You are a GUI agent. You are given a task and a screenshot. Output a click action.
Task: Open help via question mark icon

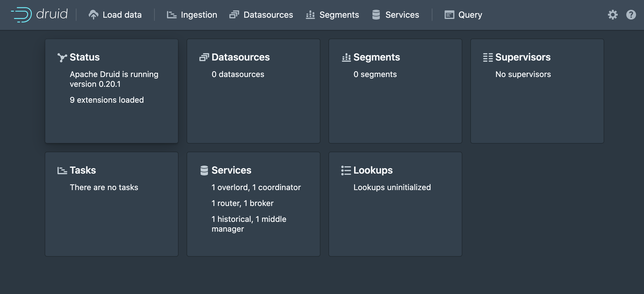pos(631,15)
